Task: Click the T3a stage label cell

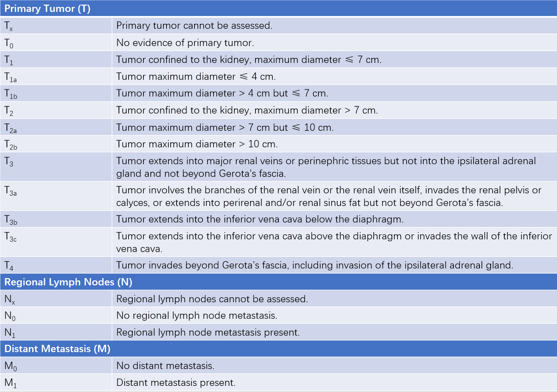Action: click(56, 196)
